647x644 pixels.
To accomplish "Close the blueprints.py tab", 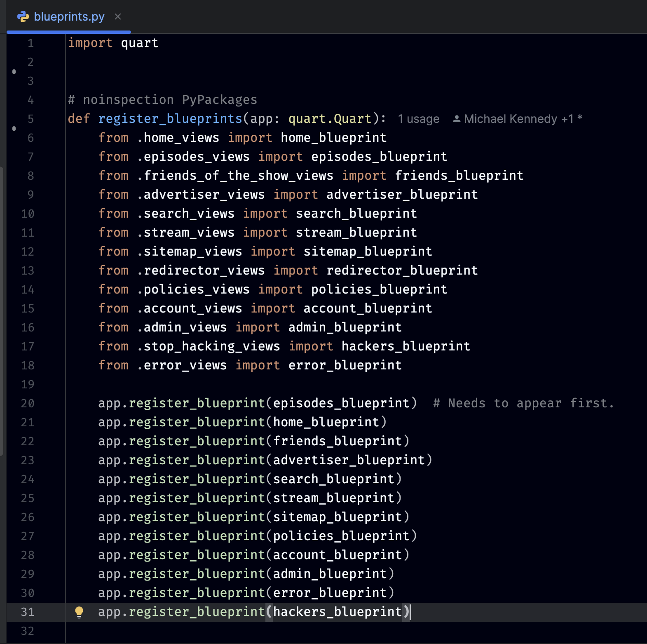I will (x=118, y=17).
